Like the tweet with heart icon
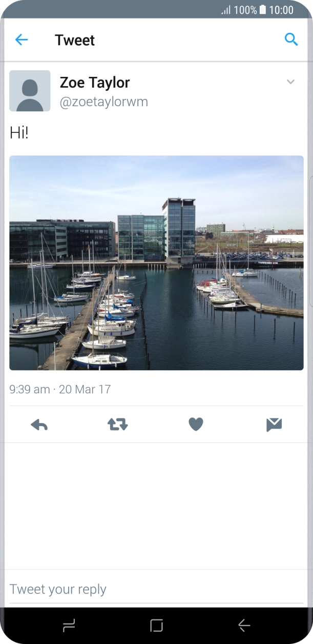The height and width of the screenshot is (644, 313). click(196, 425)
